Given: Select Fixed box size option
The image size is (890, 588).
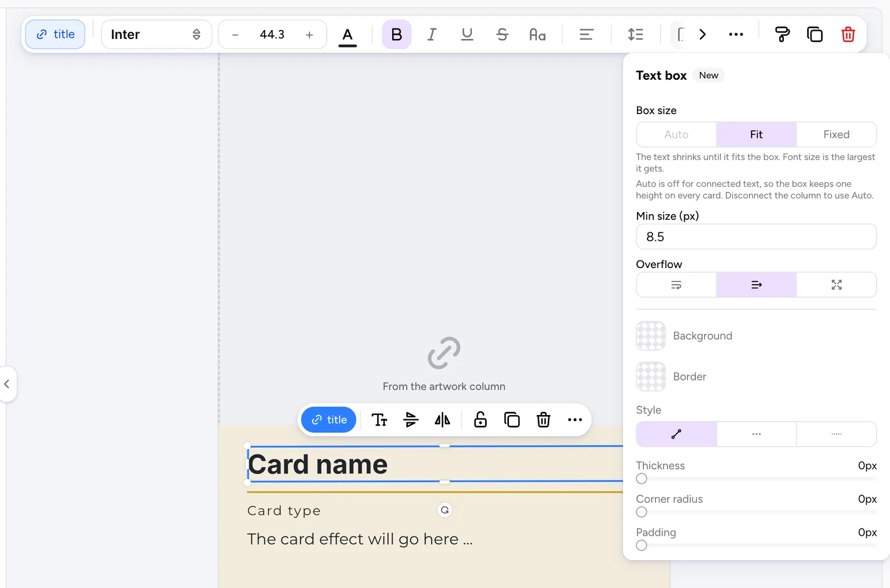Looking at the screenshot, I should [837, 135].
